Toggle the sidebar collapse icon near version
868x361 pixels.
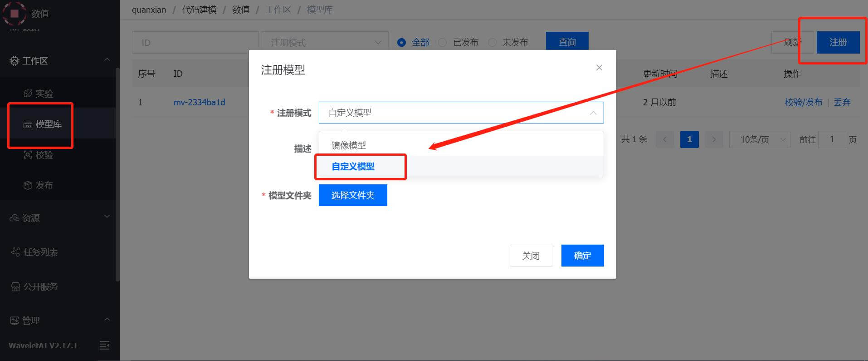(104, 346)
